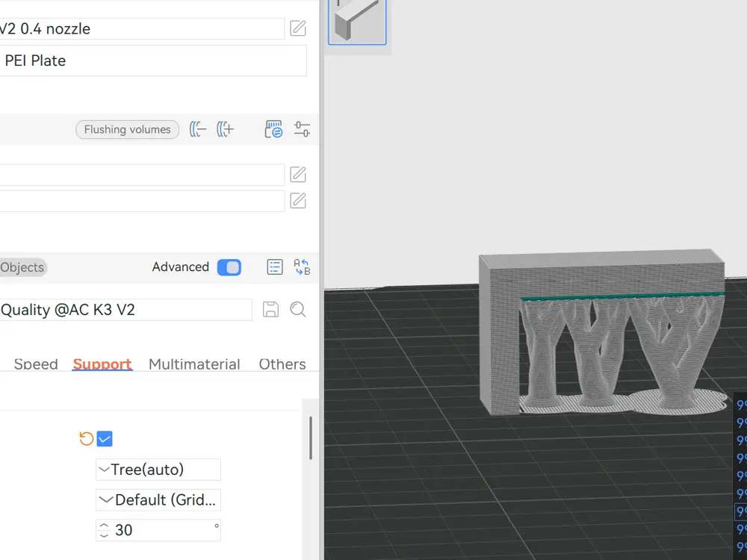Viewport: 747px width, 560px height.
Task: Switch to the Speed tab
Action: click(36, 364)
